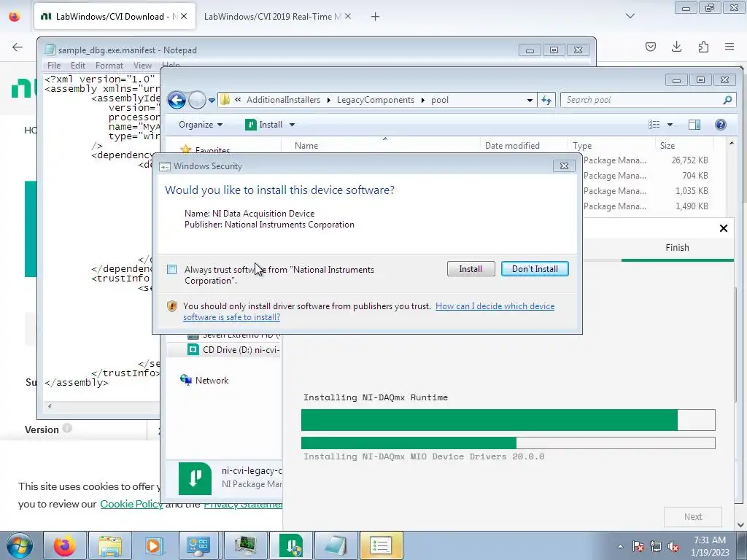Go back in the Explorer pool window
This screenshot has width=747, height=560.
coord(177,100)
